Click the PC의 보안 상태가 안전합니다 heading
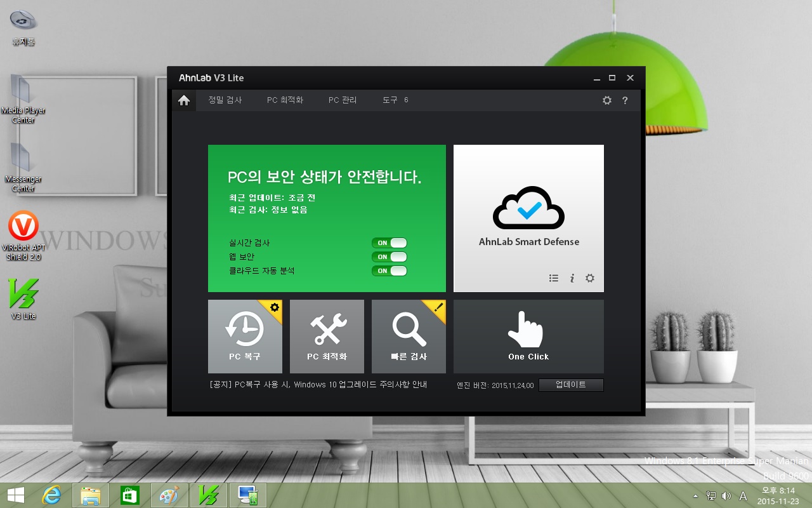This screenshot has width=812, height=508. 325,177
